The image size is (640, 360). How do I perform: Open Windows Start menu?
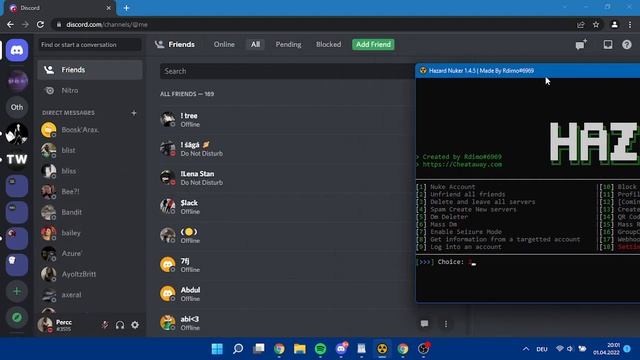tap(217, 349)
